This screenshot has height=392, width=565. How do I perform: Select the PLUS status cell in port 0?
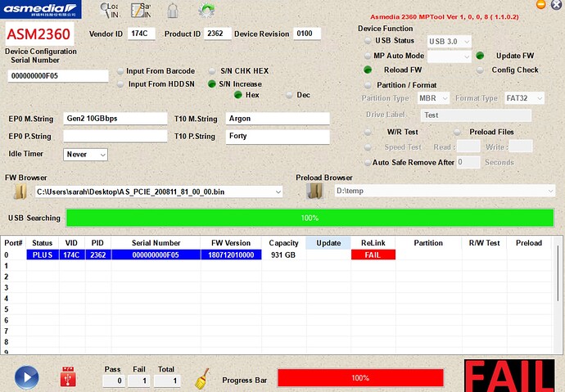(43, 255)
